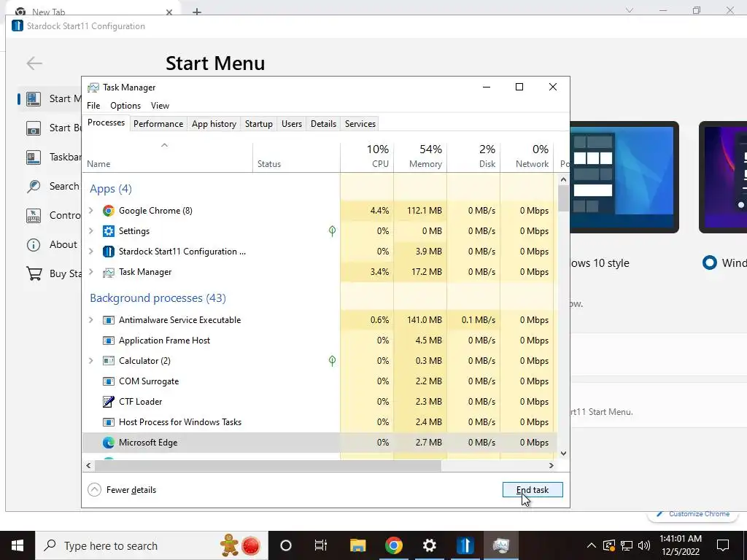747x560 pixels.
Task: Select the Windows 10 style thumbnail in Start11
Action: point(624,176)
